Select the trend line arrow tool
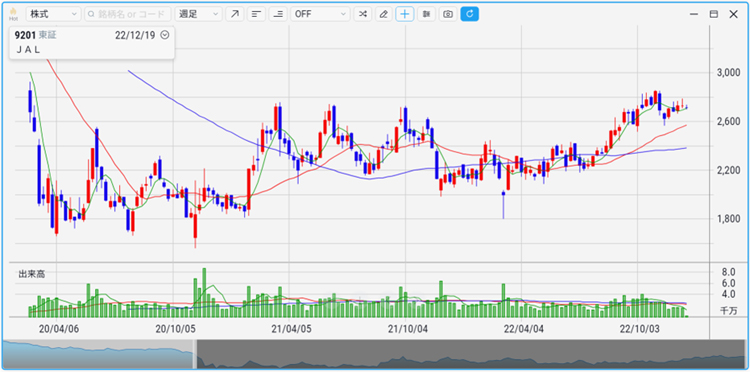This screenshot has width=750, height=372. click(234, 14)
